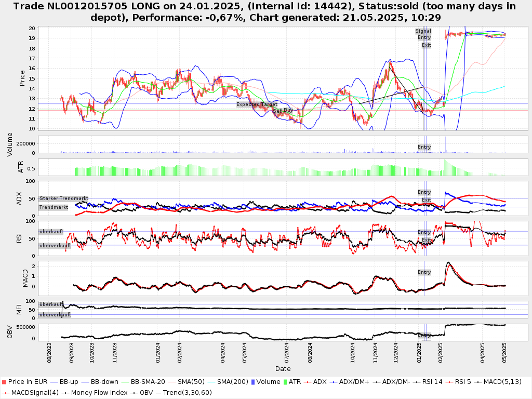This screenshot has width=532, height=399.
Task: Click the überverkauft label in the RSI panel
Action: pos(55,246)
